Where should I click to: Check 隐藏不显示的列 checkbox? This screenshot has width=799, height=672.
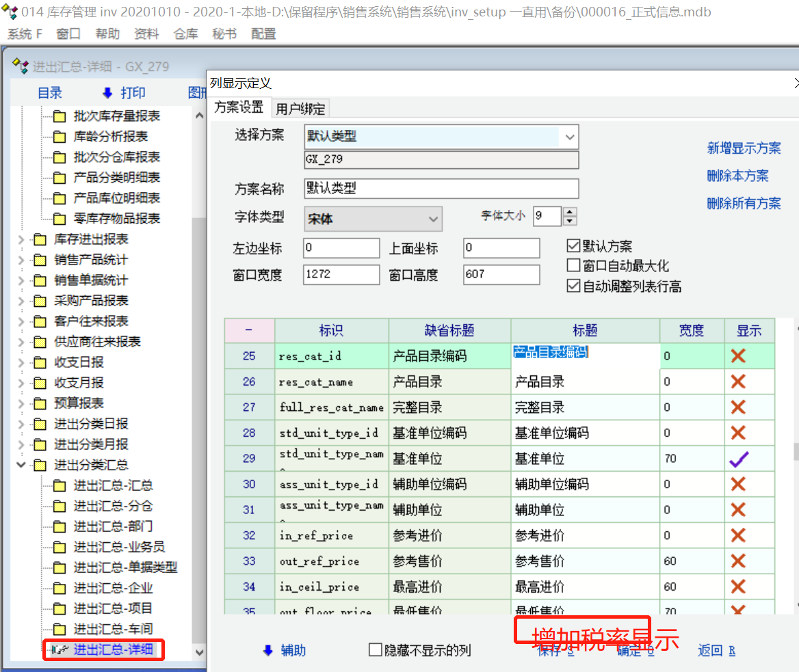[375, 650]
